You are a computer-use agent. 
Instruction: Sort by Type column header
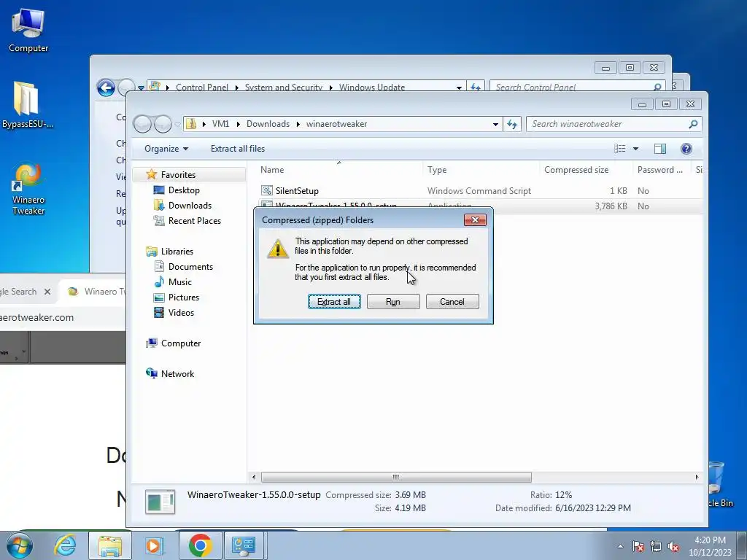481,169
